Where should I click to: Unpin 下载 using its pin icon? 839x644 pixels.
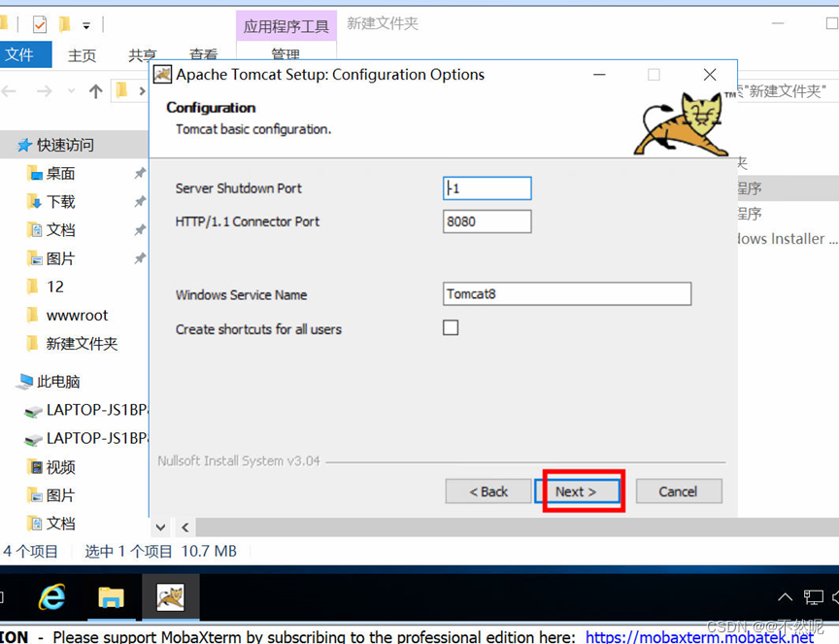(140, 201)
